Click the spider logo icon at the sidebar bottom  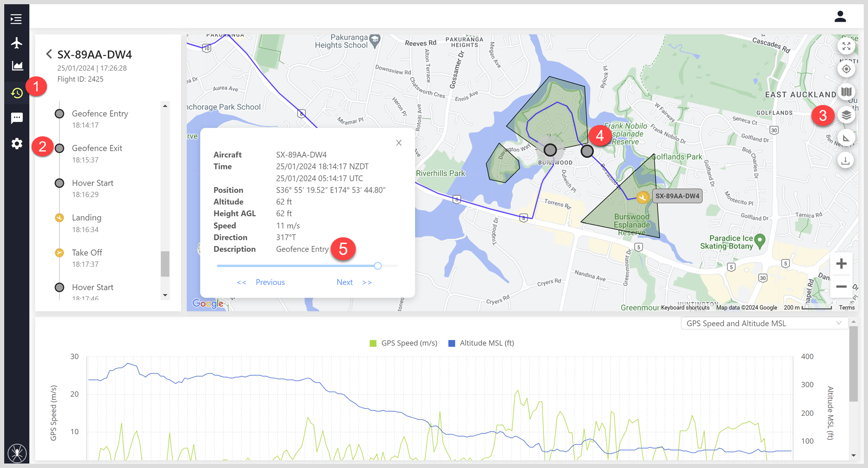tap(17, 453)
